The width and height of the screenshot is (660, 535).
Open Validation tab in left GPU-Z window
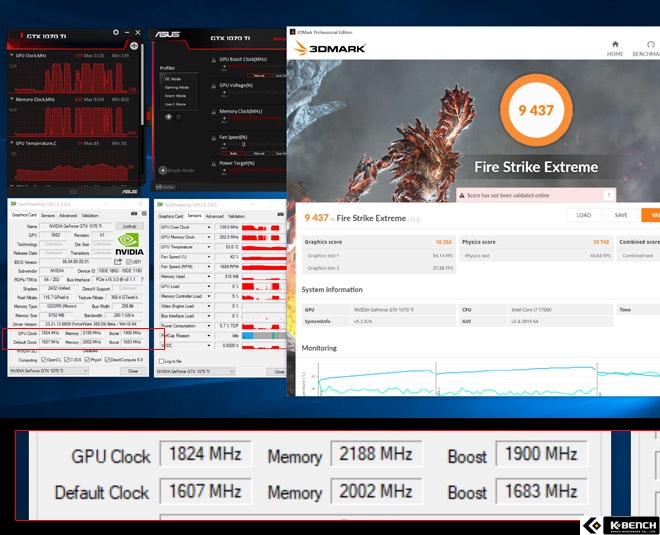click(x=90, y=215)
